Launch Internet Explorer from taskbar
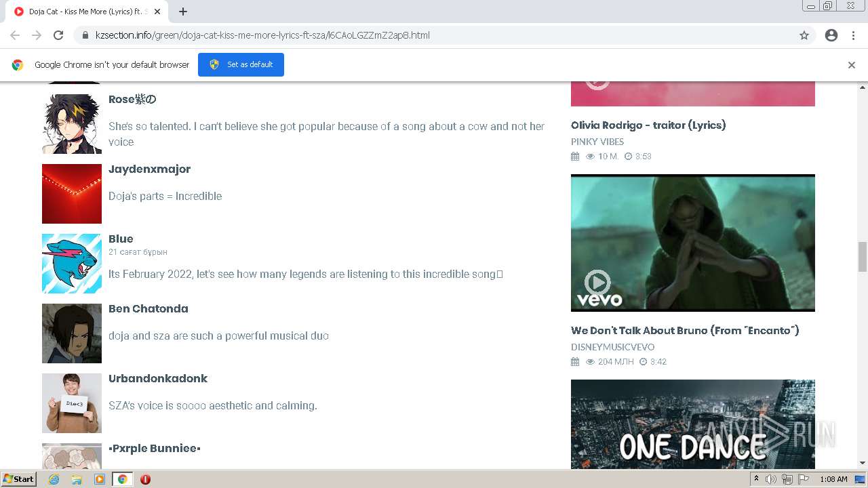 pyautogui.click(x=54, y=479)
